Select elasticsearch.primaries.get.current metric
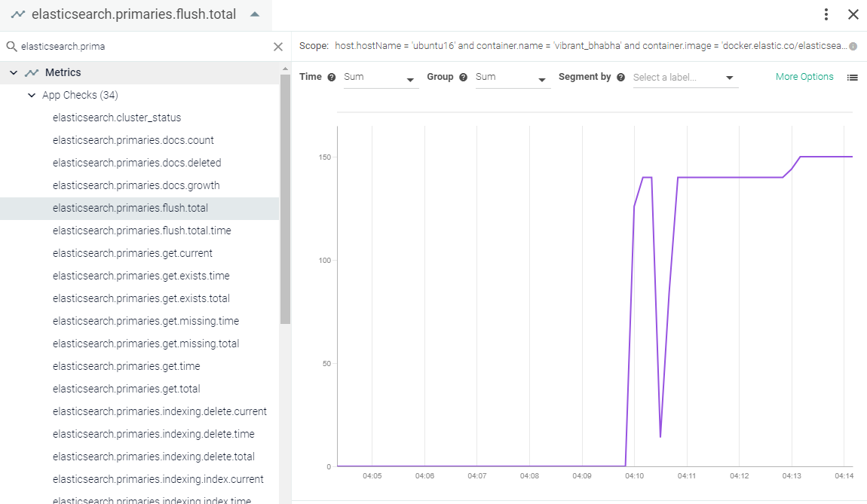The width and height of the screenshot is (867, 504). (132, 254)
